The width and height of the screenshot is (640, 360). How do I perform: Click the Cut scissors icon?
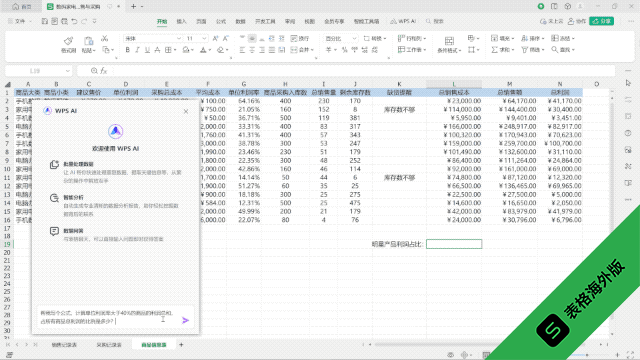coord(104,38)
